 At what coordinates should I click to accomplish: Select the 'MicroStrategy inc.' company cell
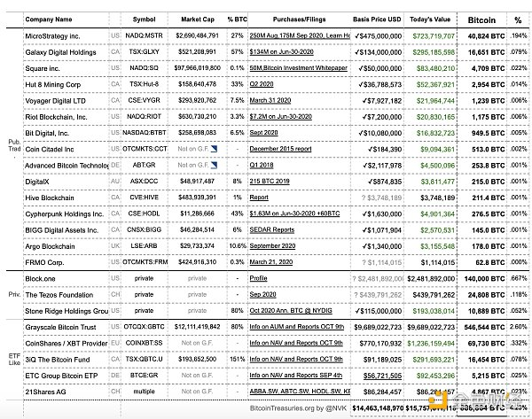coord(52,36)
